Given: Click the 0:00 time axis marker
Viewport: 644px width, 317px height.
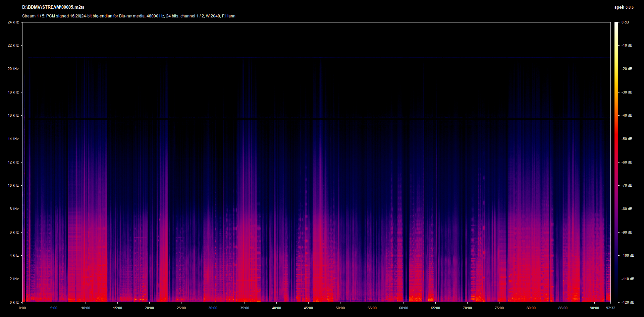Looking at the screenshot, I should 22,308.
